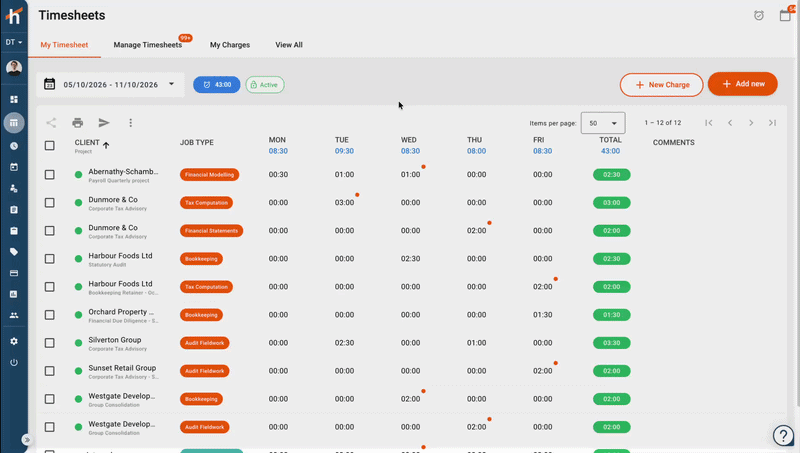The height and width of the screenshot is (453, 800).
Task: Check the Abernathy-Schamb row checkbox
Action: [49, 174]
